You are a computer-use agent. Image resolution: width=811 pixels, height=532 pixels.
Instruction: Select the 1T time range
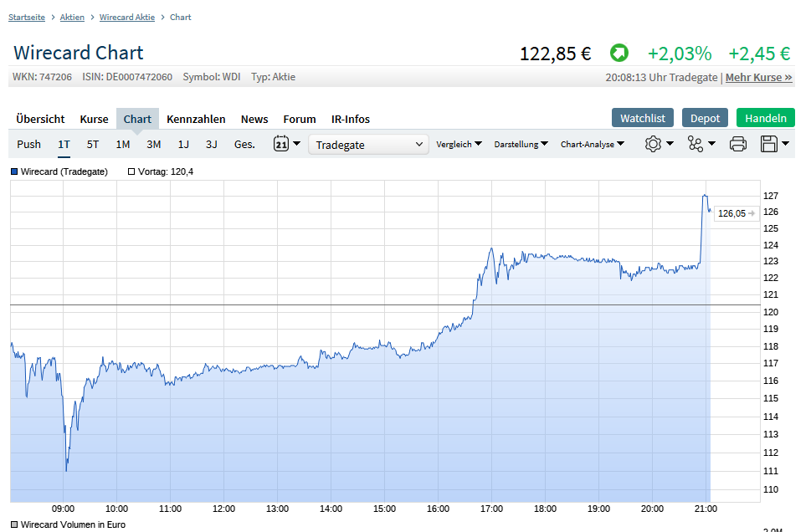(x=64, y=144)
